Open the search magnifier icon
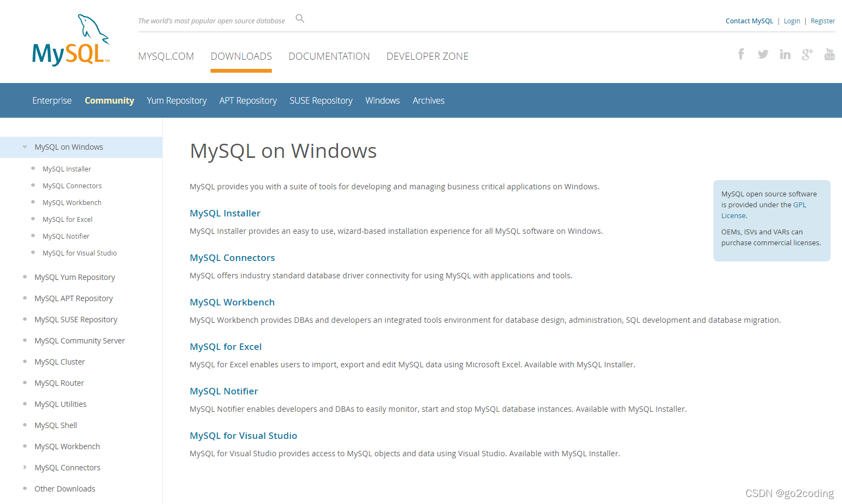 click(x=300, y=19)
